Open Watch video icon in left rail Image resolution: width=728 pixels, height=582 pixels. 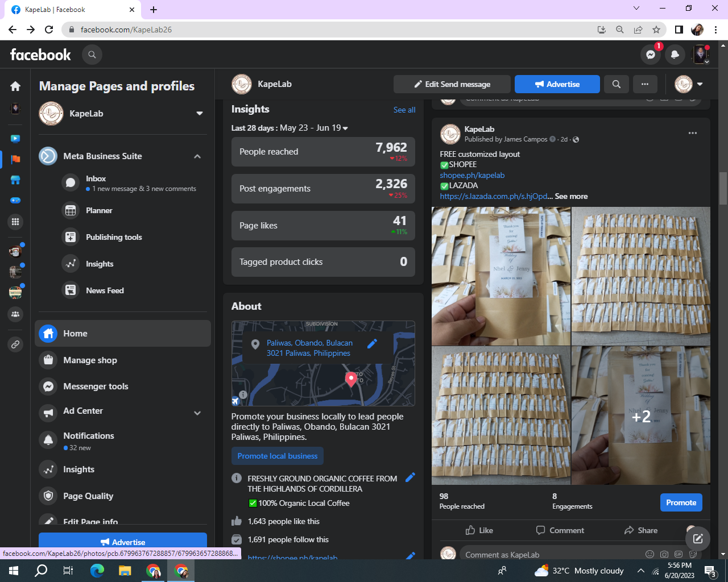pos(15,138)
